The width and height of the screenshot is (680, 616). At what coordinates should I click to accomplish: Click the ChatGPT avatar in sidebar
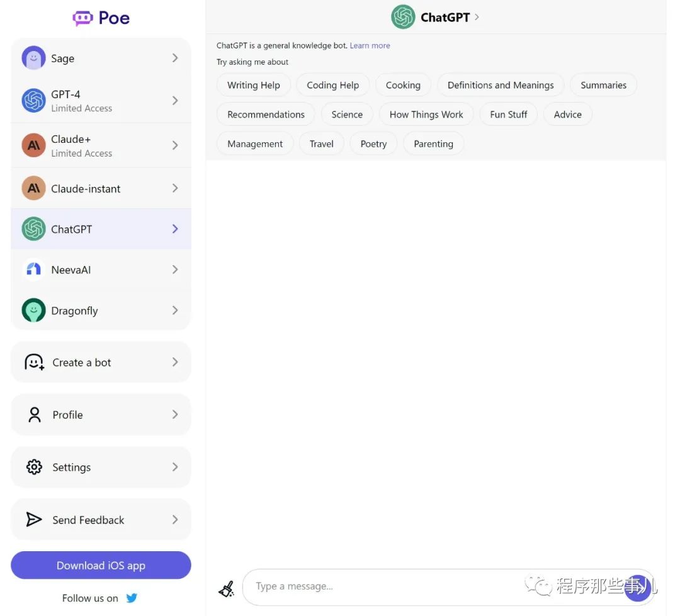[x=34, y=229]
